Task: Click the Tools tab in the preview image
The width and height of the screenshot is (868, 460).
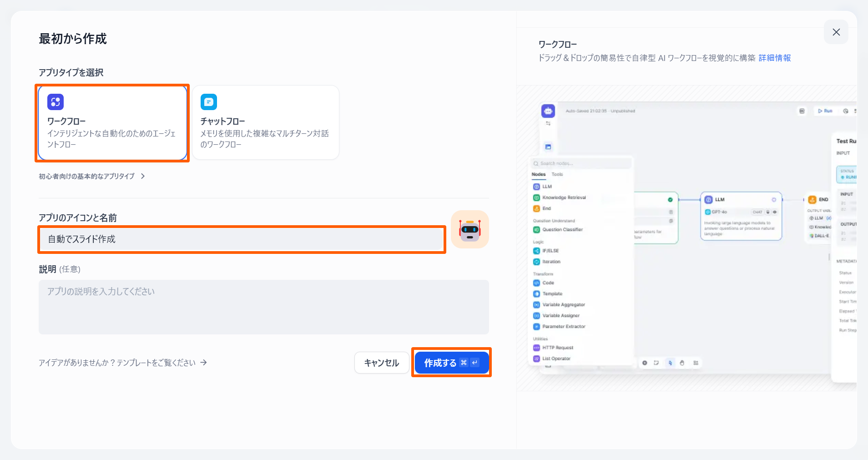Action: [x=557, y=174]
